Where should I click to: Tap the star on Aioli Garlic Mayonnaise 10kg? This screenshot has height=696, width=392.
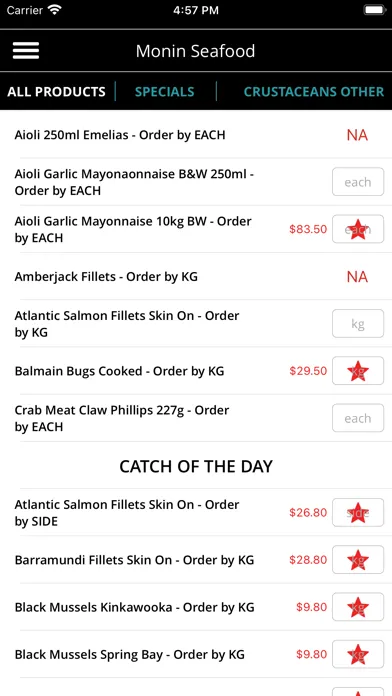[x=358, y=229]
